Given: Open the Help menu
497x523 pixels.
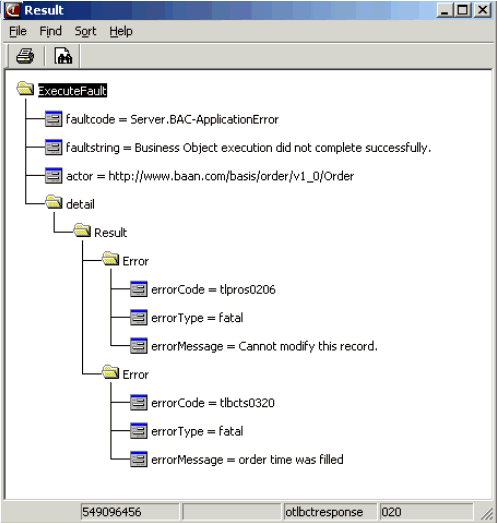Looking at the screenshot, I should coord(121,31).
